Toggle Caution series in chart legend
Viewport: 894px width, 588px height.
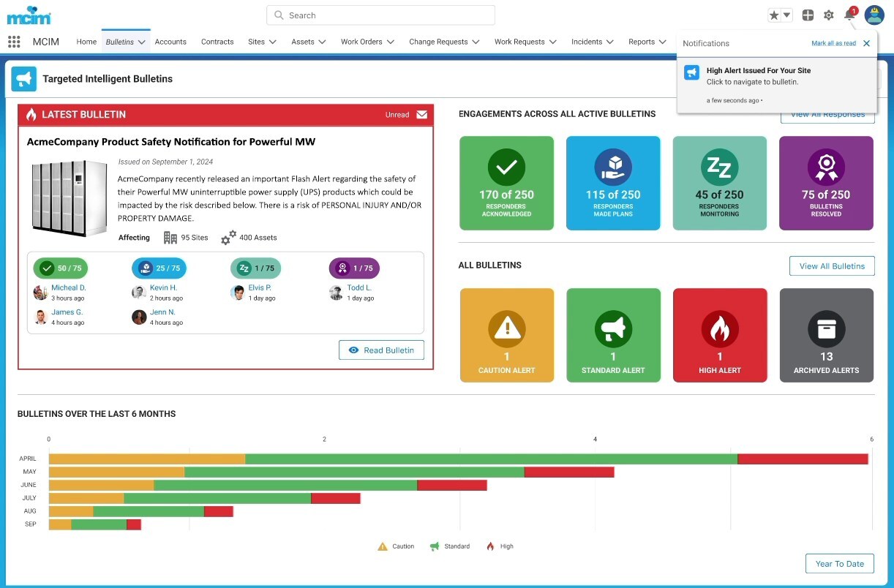click(396, 546)
